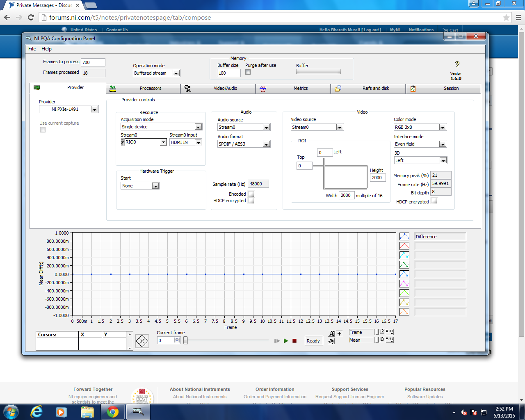The image size is (525, 420).
Task: Click the blue Difference plot legend icon
Action: [x=404, y=236]
